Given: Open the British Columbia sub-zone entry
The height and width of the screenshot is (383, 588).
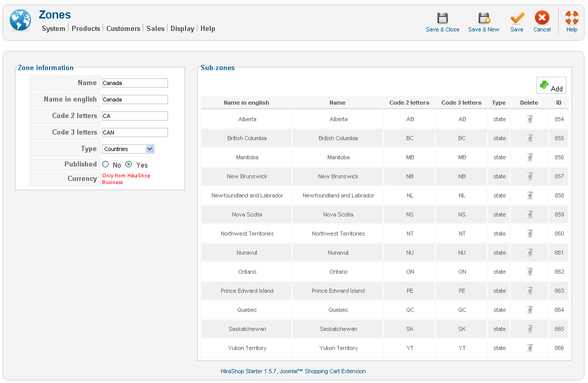Looking at the screenshot, I should pyautogui.click(x=247, y=138).
